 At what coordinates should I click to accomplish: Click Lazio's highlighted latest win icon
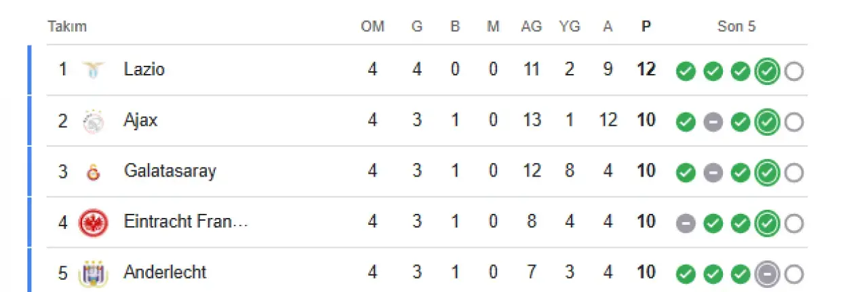pos(767,71)
